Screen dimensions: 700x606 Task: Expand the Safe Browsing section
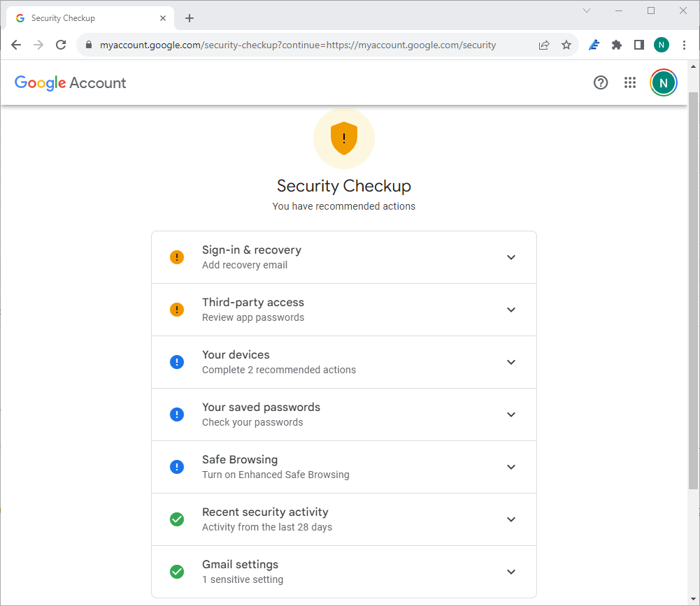pos(511,466)
